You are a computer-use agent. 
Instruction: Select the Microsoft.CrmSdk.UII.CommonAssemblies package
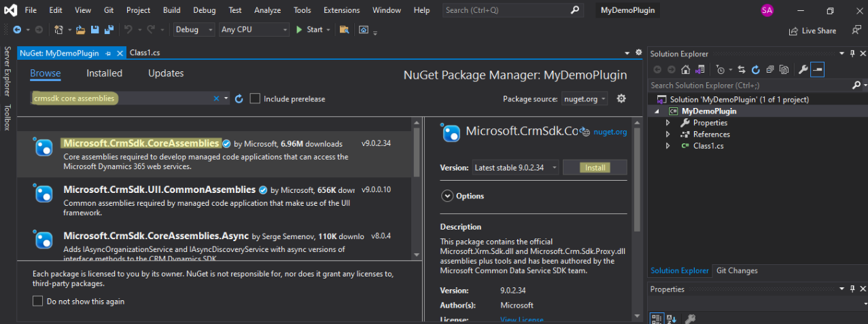[215, 200]
